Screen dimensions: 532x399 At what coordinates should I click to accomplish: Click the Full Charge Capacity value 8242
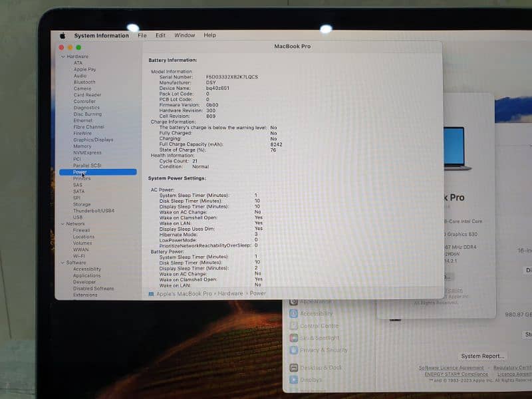[x=276, y=144]
